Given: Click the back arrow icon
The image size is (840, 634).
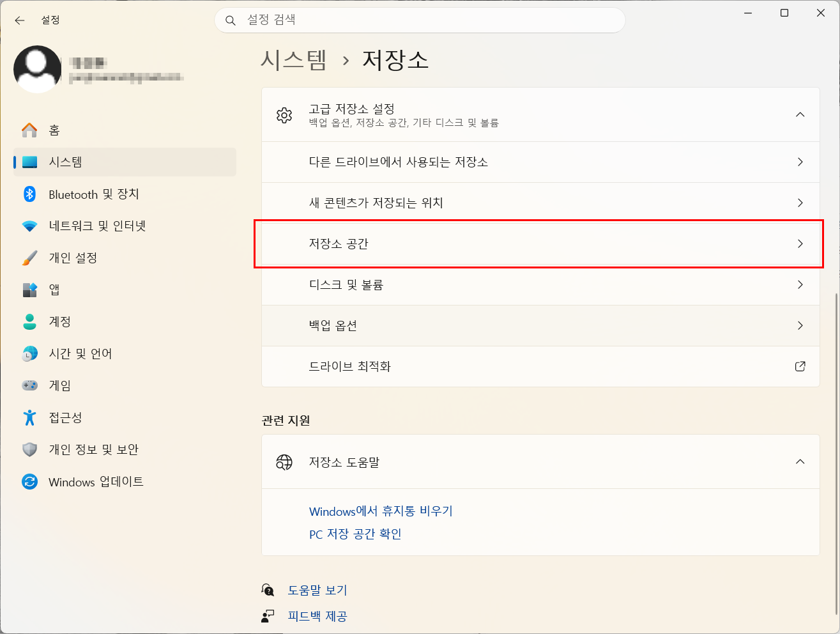Looking at the screenshot, I should (20, 20).
